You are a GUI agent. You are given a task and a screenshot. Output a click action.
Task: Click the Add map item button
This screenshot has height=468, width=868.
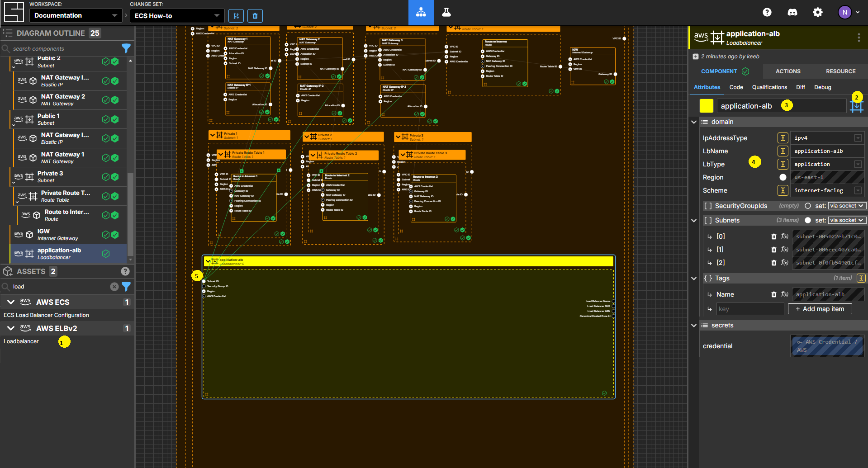[x=820, y=309]
